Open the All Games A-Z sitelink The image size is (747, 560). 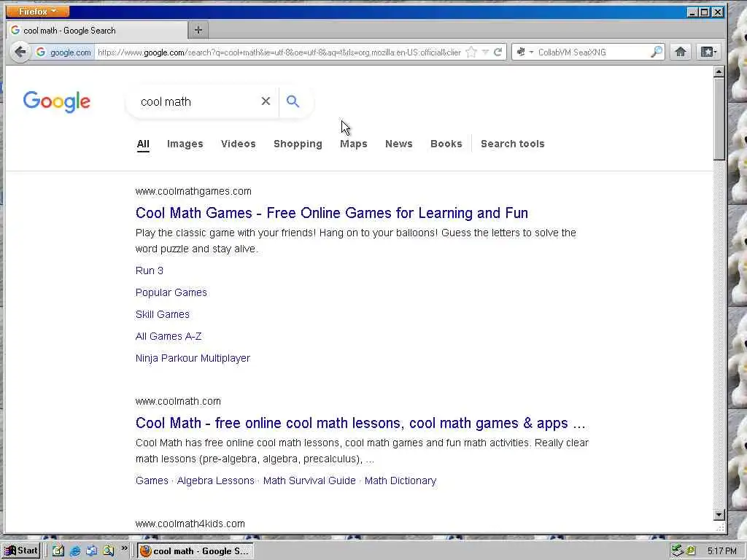[169, 336]
